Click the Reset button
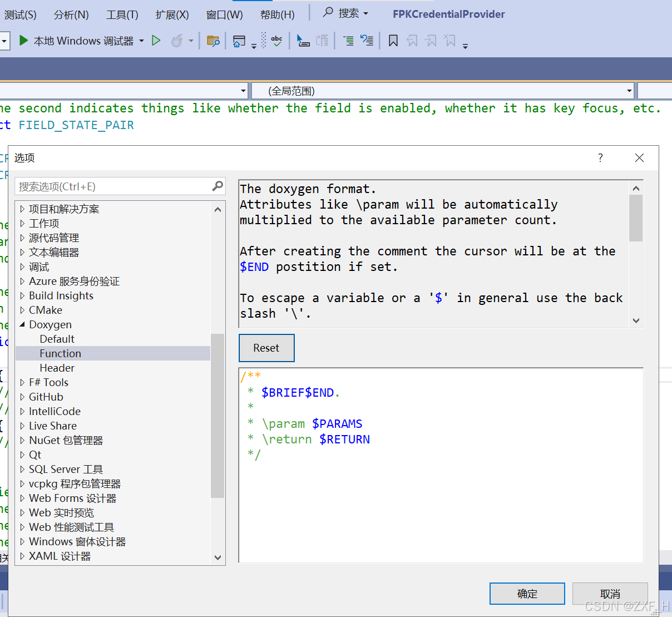672x617 pixels. (266, 348)
